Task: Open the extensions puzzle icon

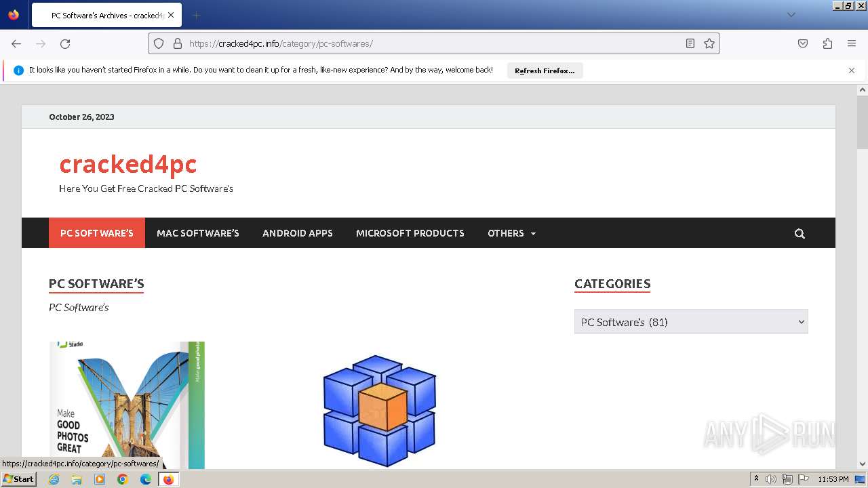Action: pos(827,43)
